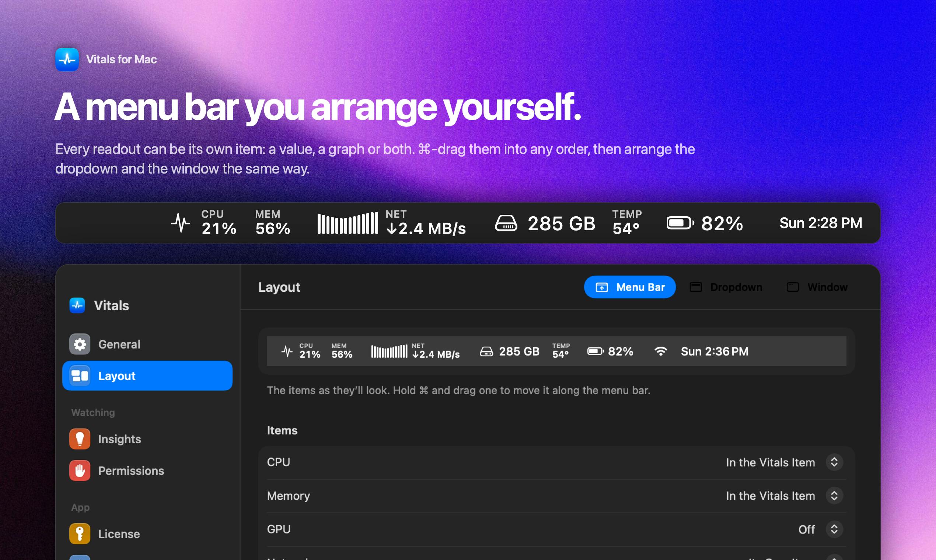
Task: Click the Sun 2:36 PM clock in the preview
Action: click(x=715, y=351)
